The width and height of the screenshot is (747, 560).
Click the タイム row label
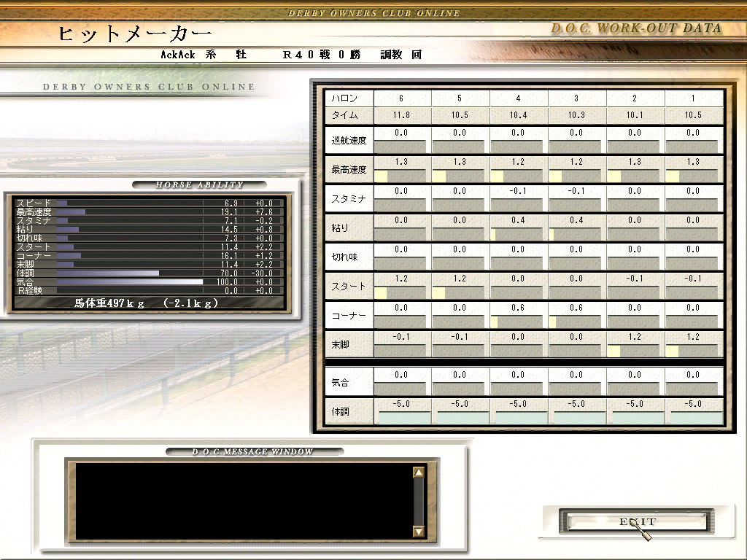tap(344, 115)
